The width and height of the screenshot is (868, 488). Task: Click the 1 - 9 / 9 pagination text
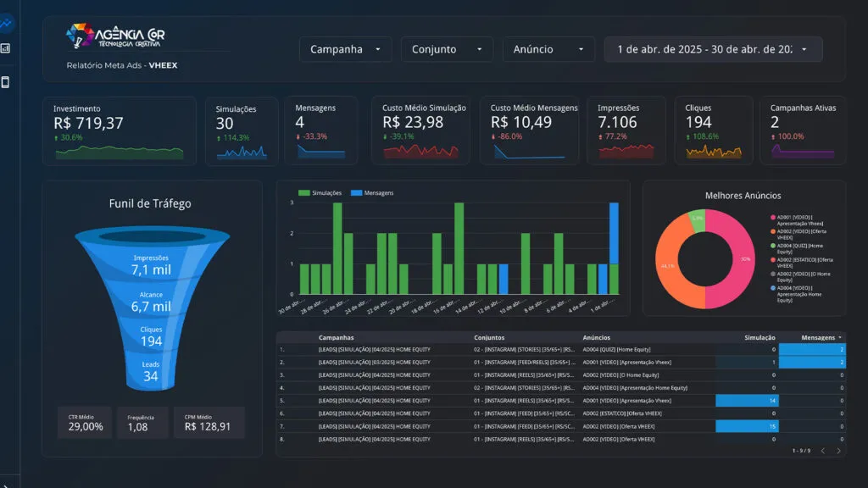tap(801, 451)
